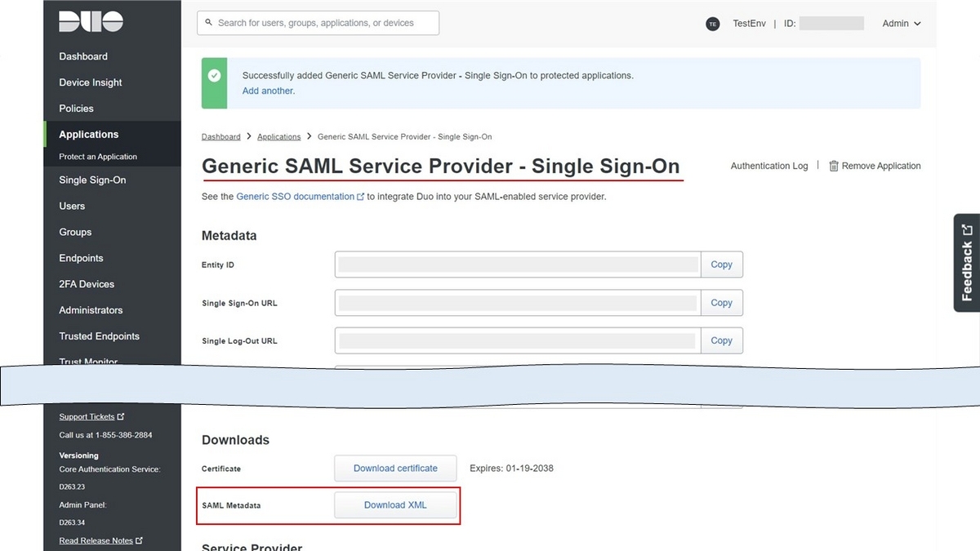Open 2FA Devices in the sidebar
The width and height of the screenshot is (980, 551).
coord(87,285)
